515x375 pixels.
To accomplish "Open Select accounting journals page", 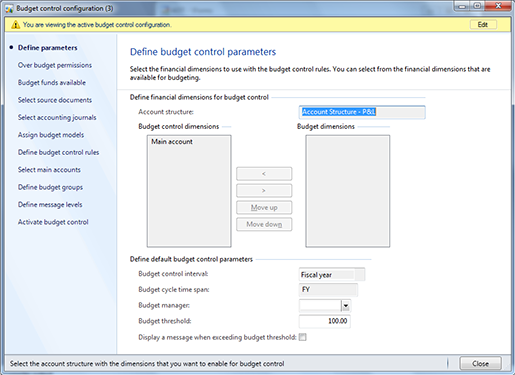I will (57, 117).
